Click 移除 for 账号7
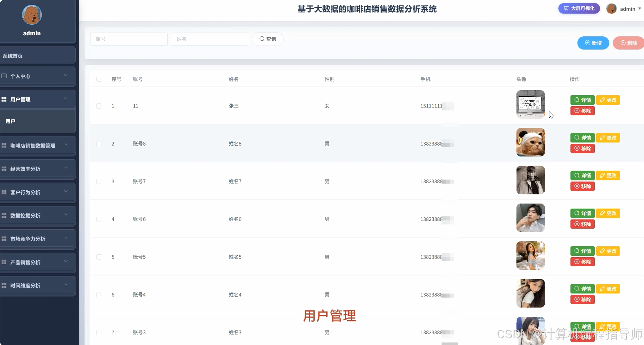This screenshot has height=345, width=644. coord(582,186)
